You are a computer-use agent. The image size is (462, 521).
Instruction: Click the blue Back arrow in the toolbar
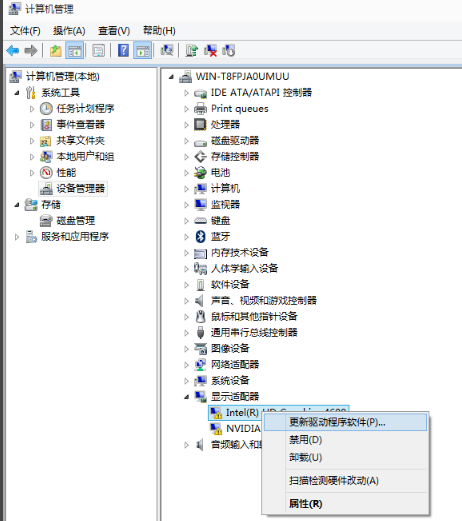(13, 51)
